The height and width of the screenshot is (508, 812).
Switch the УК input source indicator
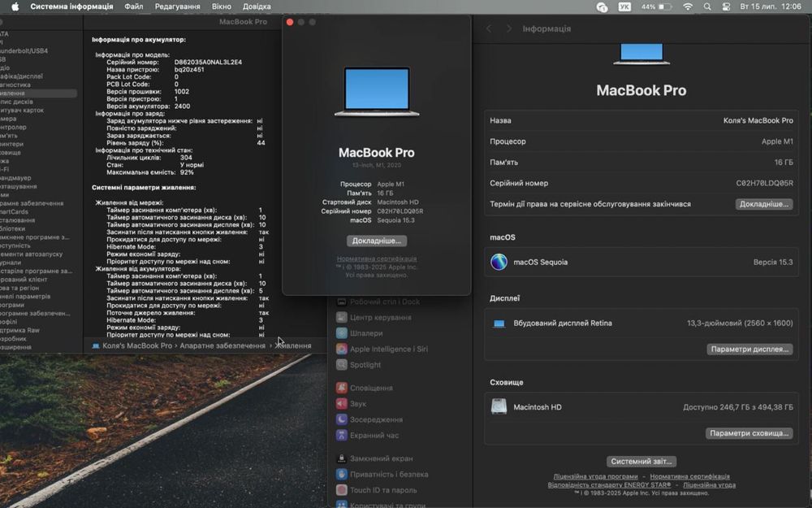624,7
